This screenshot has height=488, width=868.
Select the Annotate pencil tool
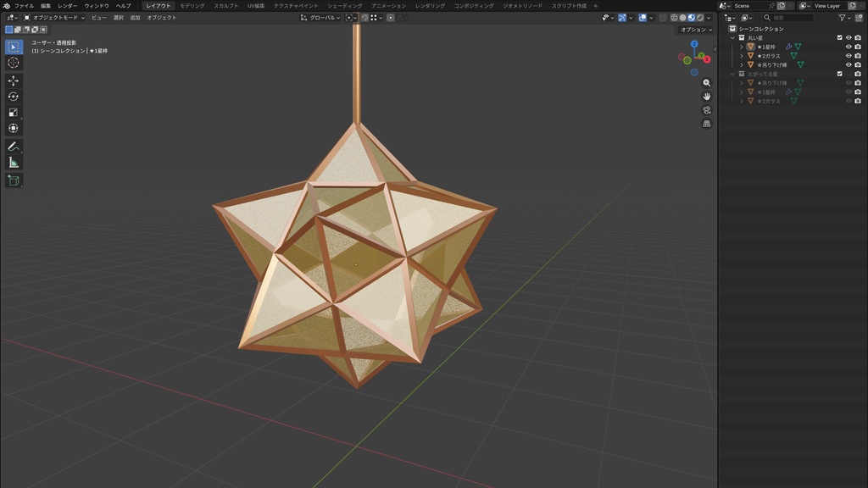14,147
